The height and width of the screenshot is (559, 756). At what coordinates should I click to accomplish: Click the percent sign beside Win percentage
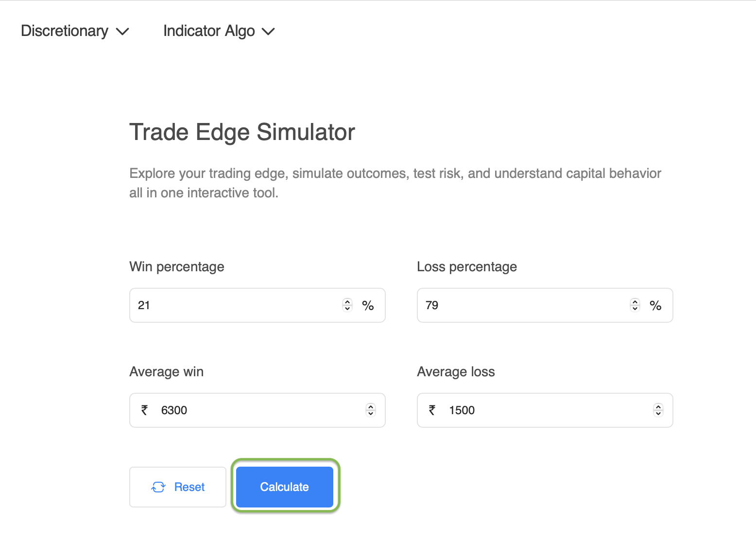[368, 305]
